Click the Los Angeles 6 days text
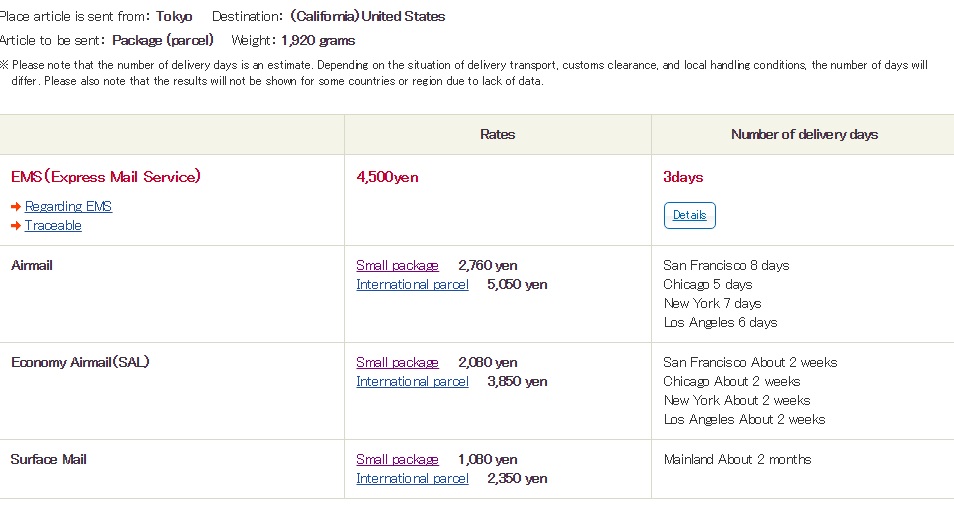954x510 pixels. 720,323
